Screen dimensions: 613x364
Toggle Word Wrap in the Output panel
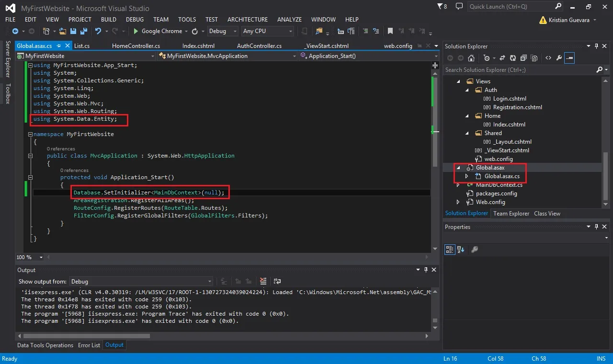[277, 281]
